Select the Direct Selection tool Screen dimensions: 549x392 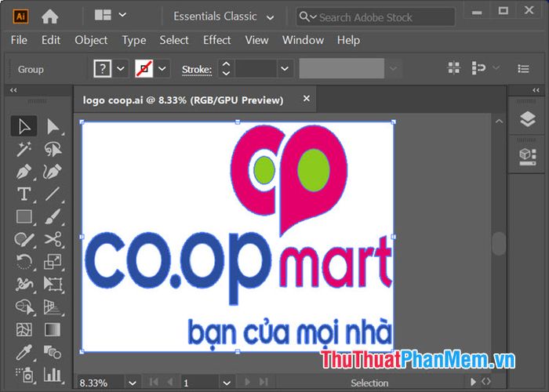coord(53,126)
